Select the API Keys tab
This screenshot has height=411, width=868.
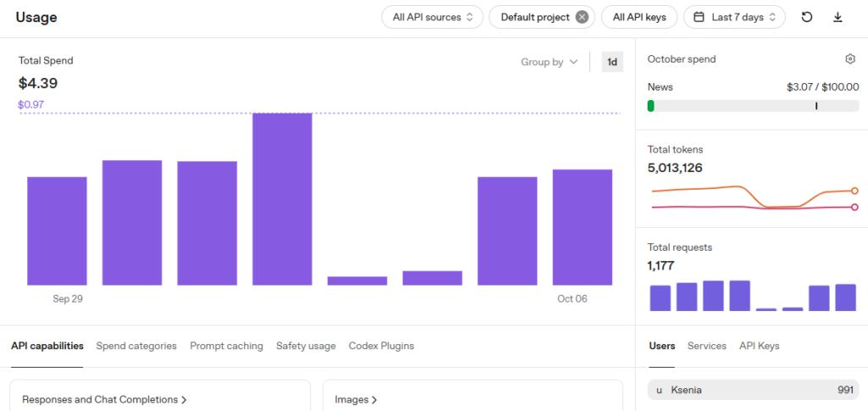(759, 346)
